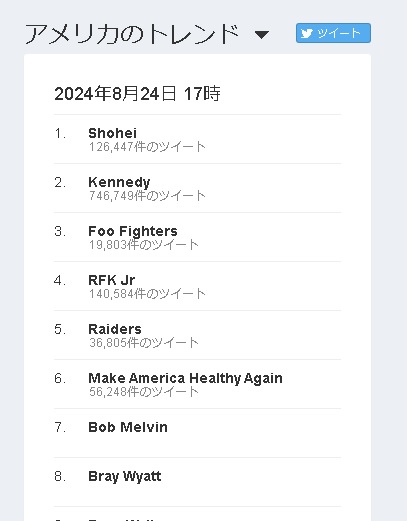Screen dimensions: 407x521
Task: Click the アメリカのトレンド page heading
Action: pos(133,34)
